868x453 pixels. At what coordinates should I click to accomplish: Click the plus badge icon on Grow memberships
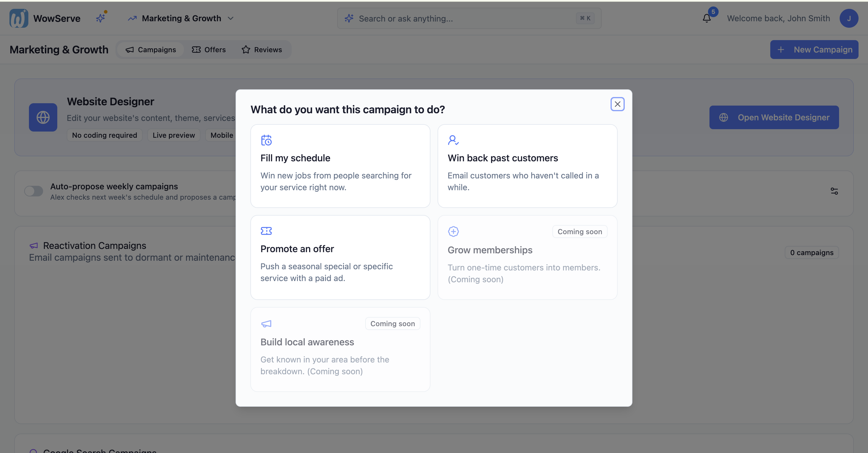click(x=453, y=232)
